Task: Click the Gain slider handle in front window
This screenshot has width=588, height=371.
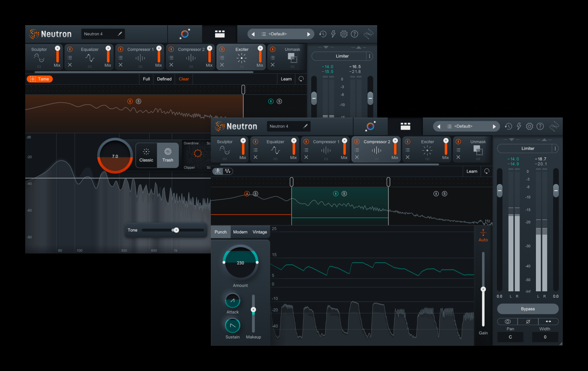Action: tap(483, 289)
